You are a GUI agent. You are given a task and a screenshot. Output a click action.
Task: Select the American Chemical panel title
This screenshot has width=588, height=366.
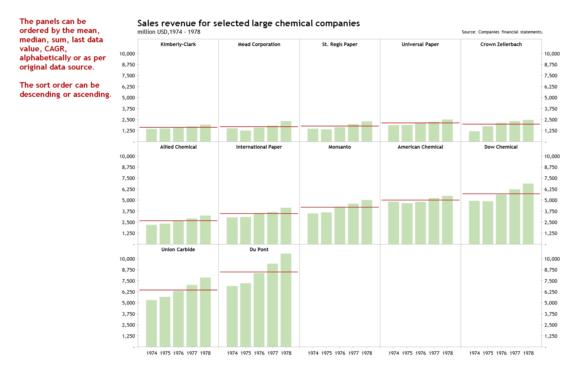point(420,147)
